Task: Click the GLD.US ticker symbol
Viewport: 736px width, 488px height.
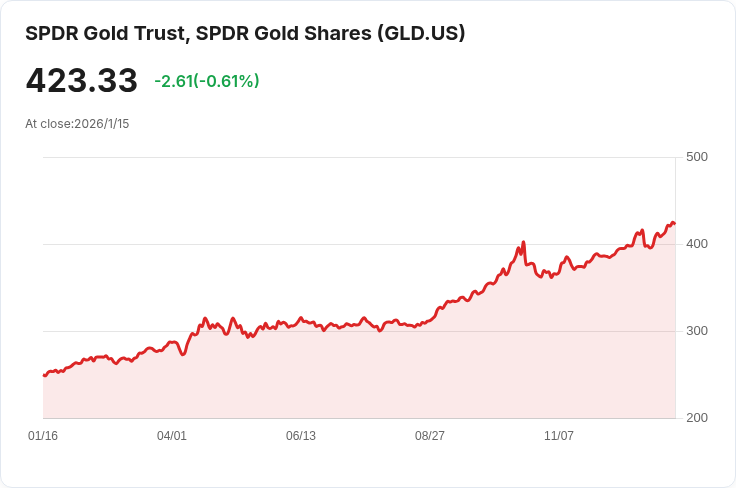Action: tap(421, 33)
